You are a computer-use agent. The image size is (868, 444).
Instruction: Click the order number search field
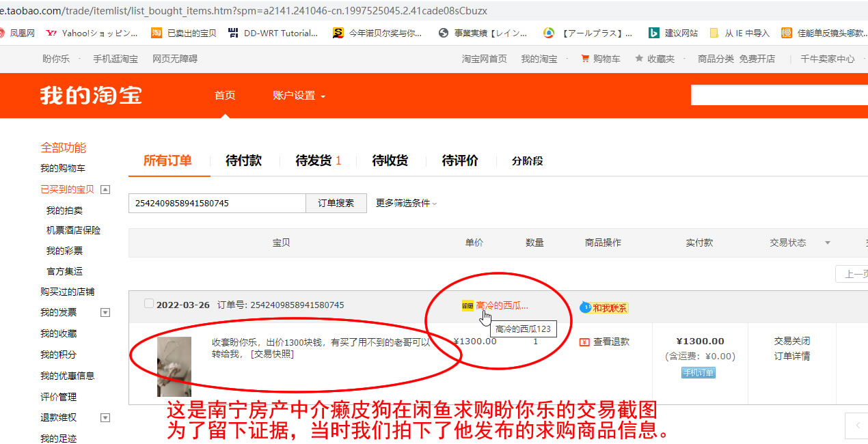coord(217,203)
